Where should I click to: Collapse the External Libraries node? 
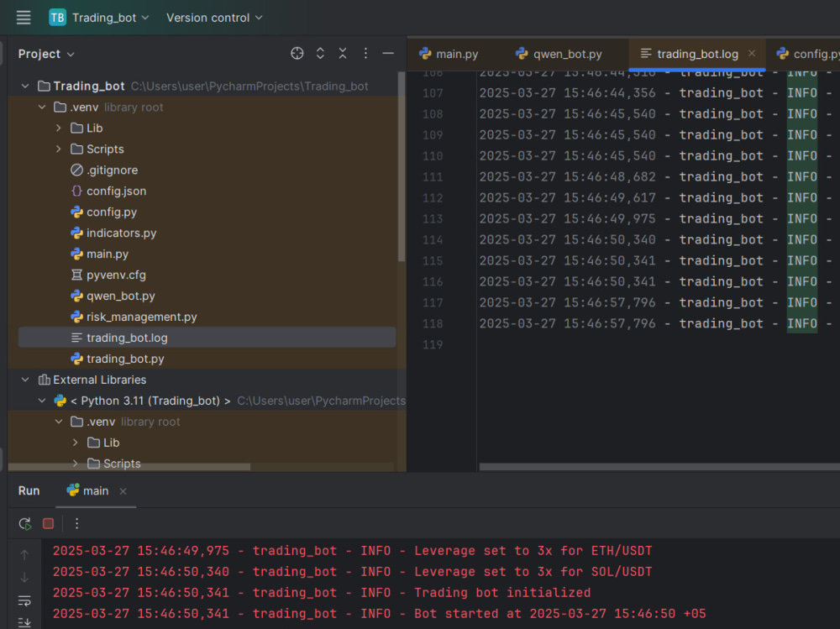25,380
